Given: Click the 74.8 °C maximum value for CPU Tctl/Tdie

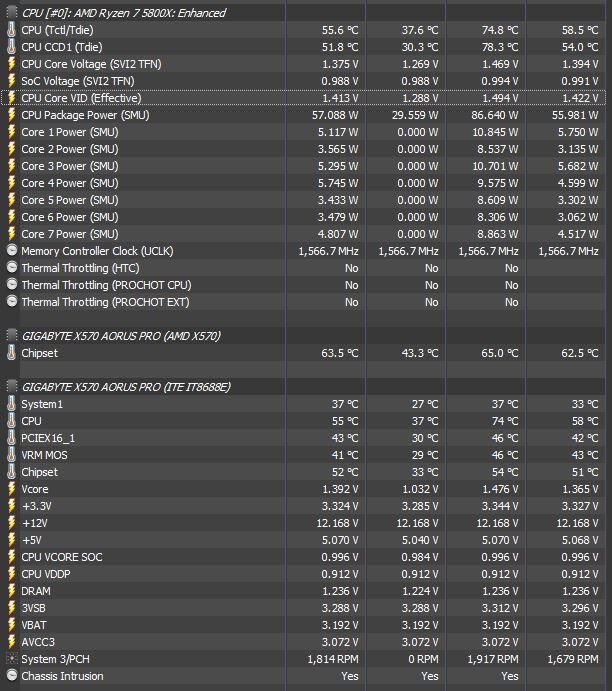Looking at the screenshot, I should (x=500, y=30).
